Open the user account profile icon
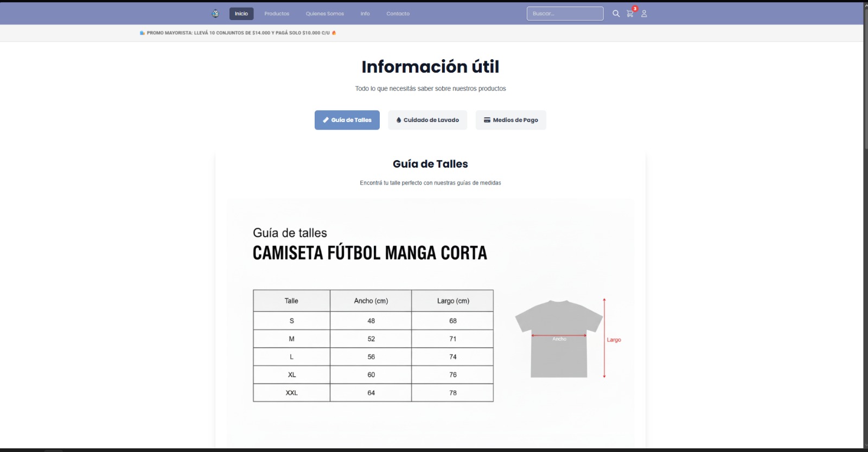Image resolution: width=868 pixels, height=452 pixels. [x=644, y=14]
